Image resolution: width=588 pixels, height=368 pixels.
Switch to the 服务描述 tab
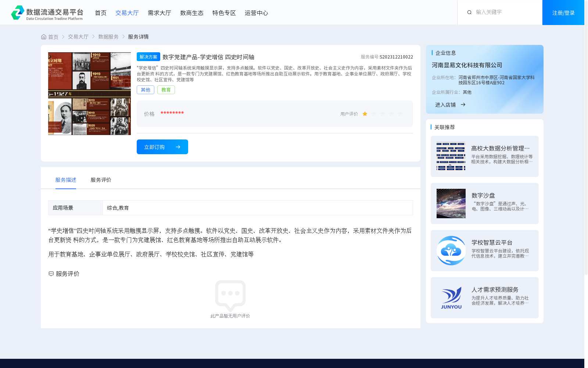(x=66, y=180)
